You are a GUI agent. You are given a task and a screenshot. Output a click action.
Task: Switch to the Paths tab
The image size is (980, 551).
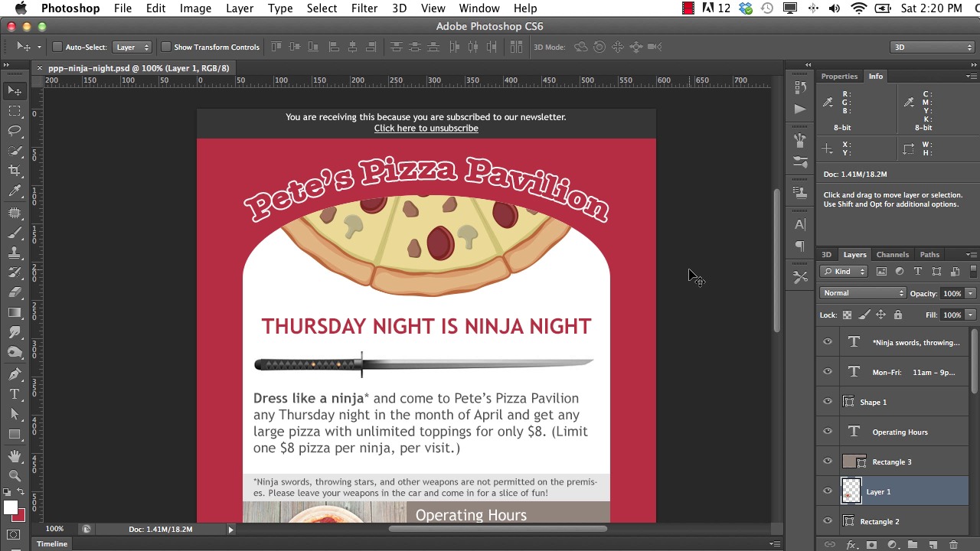[x=929, y=255]
